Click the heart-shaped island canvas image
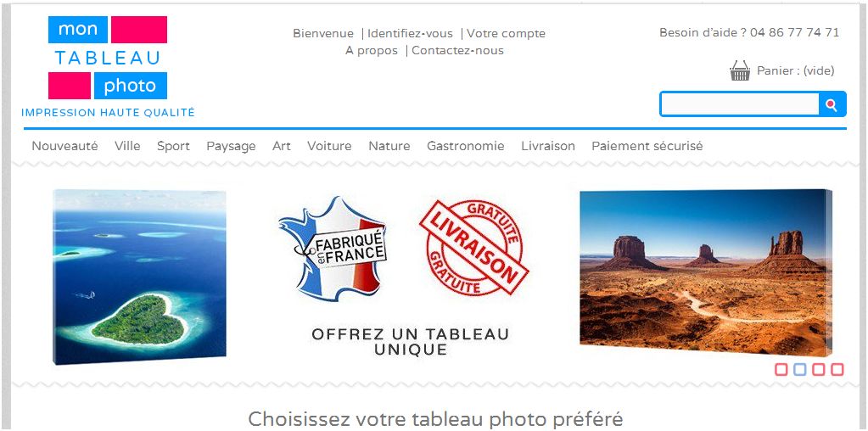 [139, 277]
